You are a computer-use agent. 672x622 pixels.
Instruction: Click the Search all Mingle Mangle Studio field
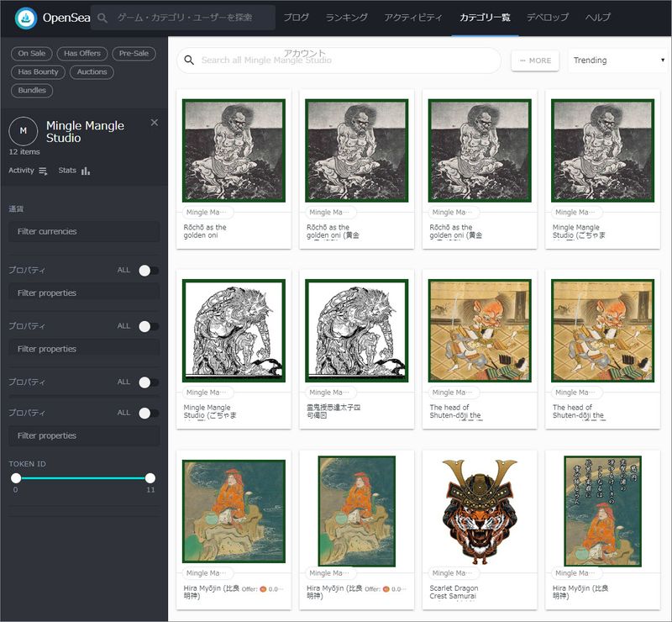click(344, 61)
